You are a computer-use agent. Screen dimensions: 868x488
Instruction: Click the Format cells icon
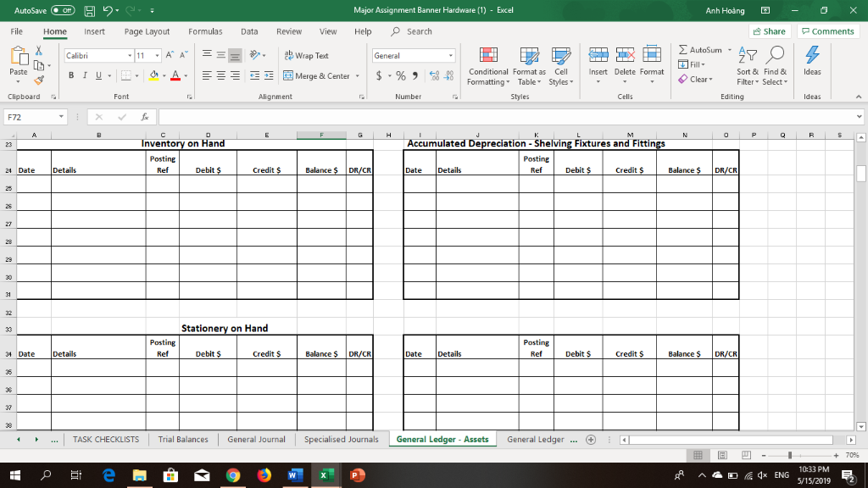(x=652, y=55)
